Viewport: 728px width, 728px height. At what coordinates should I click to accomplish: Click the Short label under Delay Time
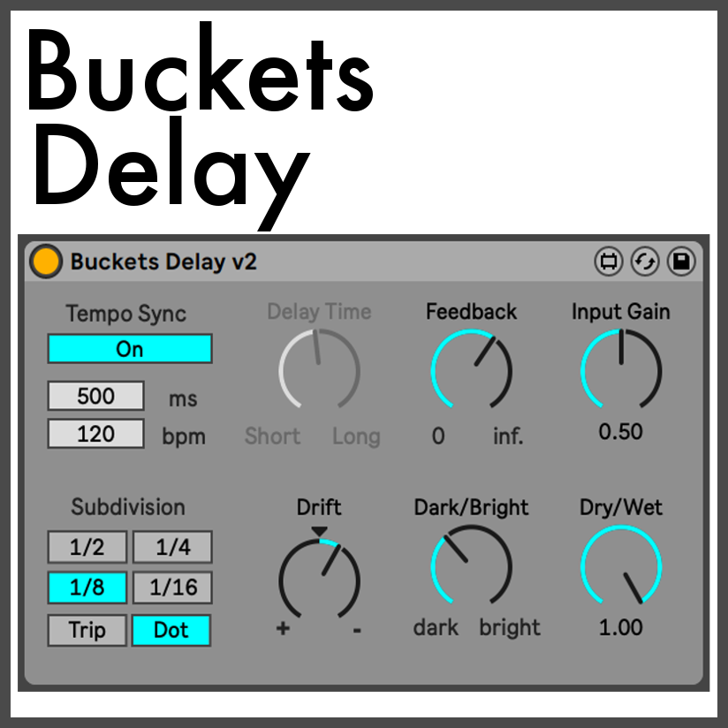pyautogui.click(x=272, y=436)
